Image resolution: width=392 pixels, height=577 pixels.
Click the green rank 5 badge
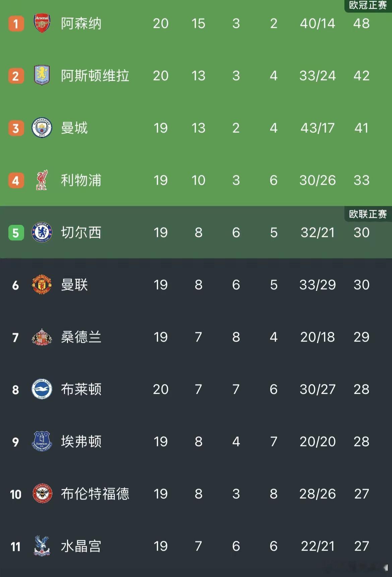pos(16,233)
